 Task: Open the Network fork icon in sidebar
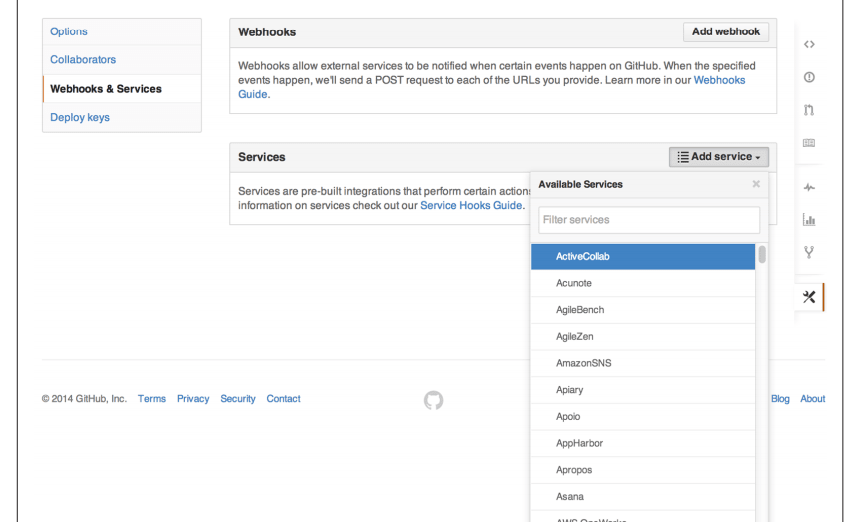809,252
